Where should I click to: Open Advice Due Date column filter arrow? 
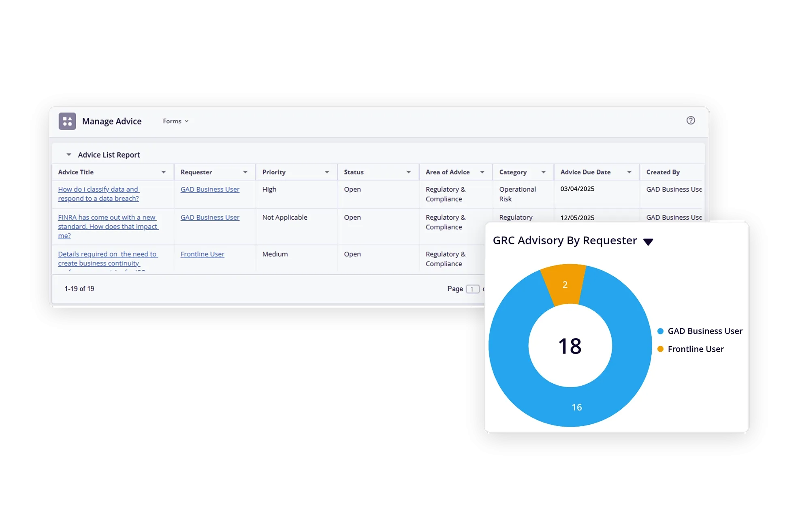click(629, 172)
